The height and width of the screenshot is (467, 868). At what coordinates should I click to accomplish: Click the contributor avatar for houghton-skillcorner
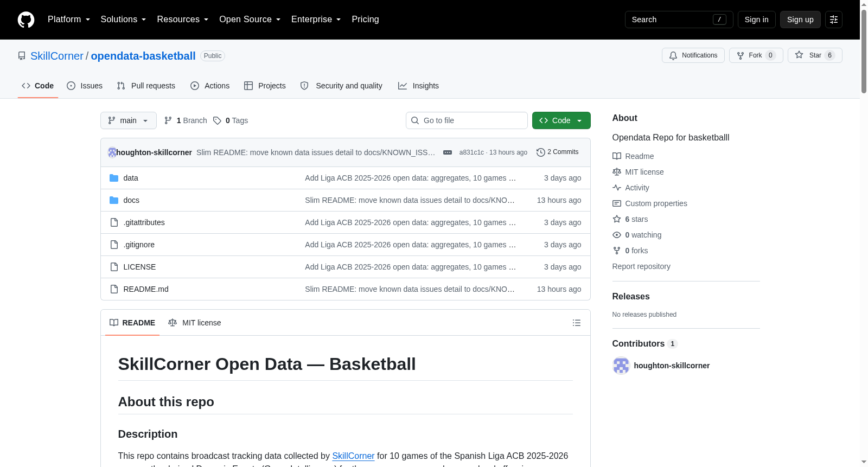tap(621, 366)
